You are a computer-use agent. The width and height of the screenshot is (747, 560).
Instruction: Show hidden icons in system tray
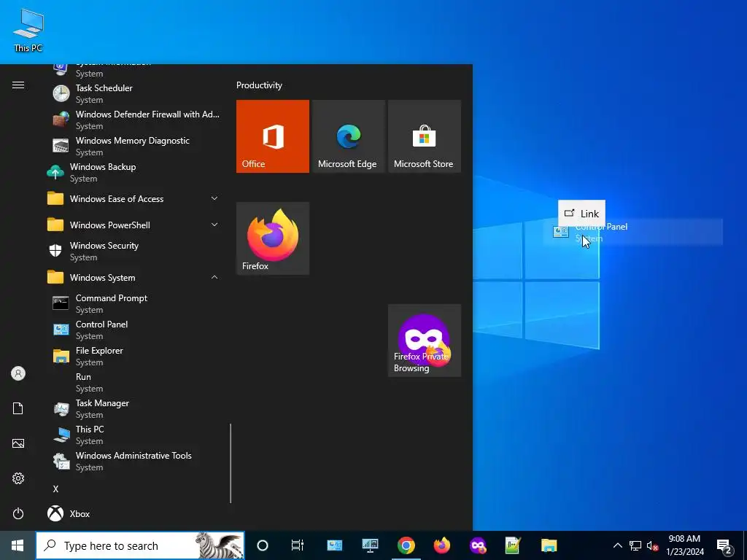[617, 545]
